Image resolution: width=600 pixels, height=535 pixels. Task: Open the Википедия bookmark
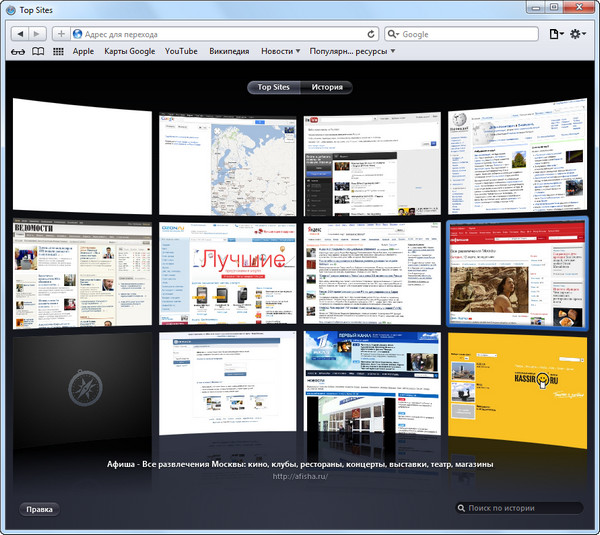coord(229,51)
